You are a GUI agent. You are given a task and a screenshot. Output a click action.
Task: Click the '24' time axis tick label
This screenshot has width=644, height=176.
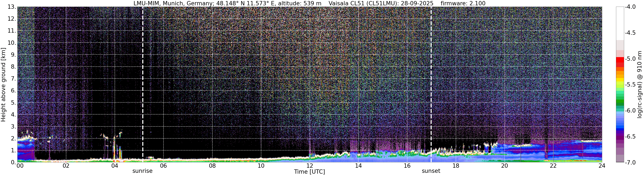[602, 166]
